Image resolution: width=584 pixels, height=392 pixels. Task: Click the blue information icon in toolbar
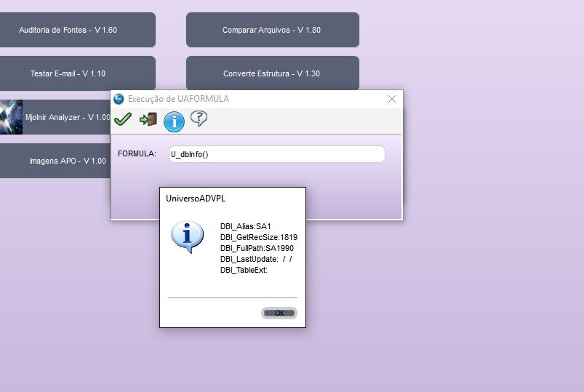[174, 121]
